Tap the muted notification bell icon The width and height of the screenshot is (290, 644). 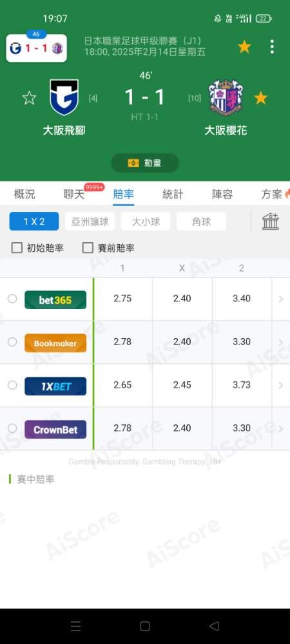pyautogui.click(x=218, y=19)
